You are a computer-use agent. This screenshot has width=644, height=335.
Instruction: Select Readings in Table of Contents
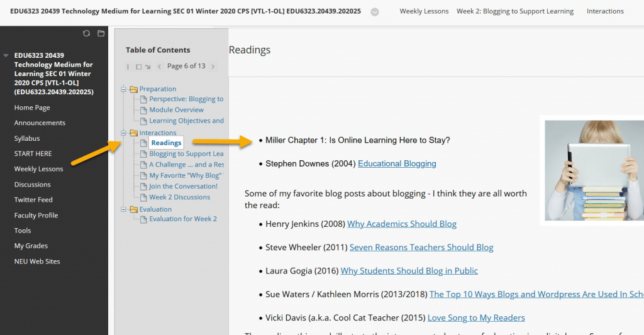[166, 143]
